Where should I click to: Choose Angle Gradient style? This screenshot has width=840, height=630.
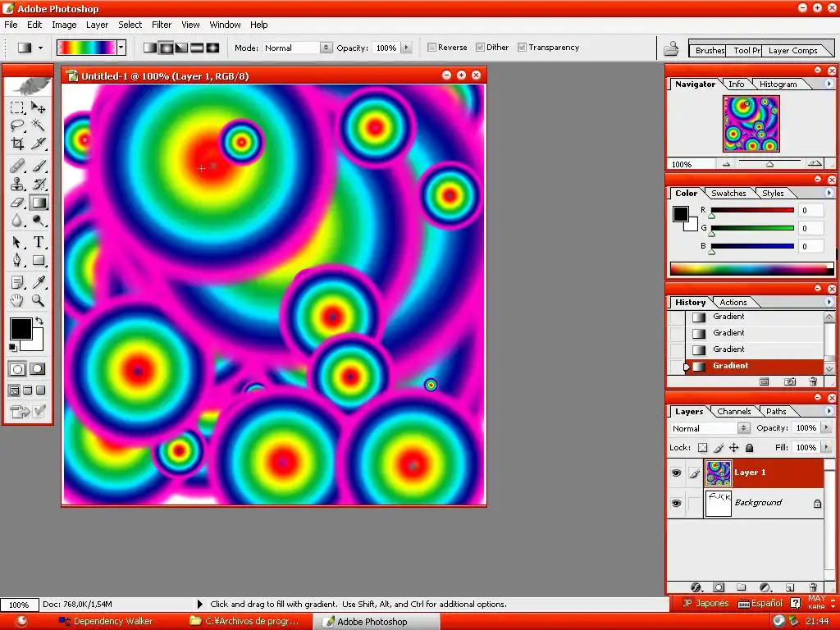click(181, 48)
